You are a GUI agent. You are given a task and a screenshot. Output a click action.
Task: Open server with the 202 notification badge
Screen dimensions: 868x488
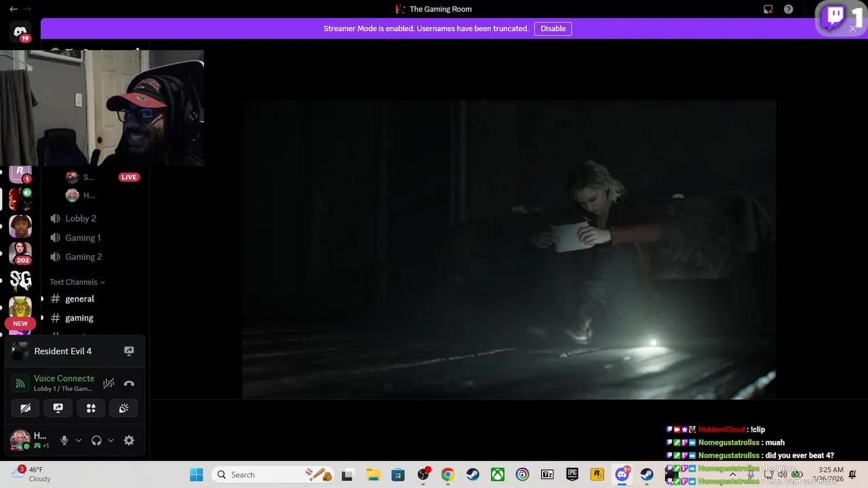(x=20, y=253)
